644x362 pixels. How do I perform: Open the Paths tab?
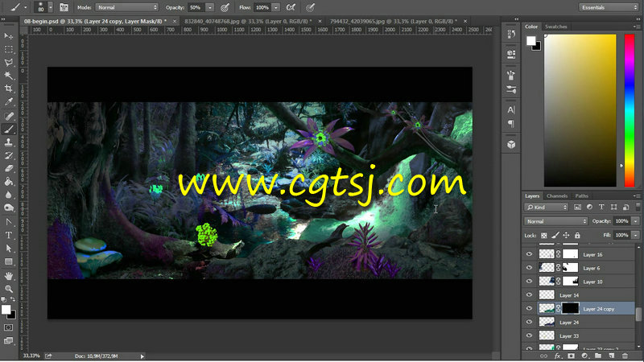[581, 195]
